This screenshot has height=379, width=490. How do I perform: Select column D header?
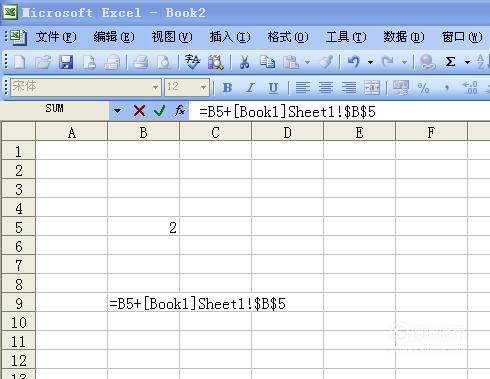[287, 132]
